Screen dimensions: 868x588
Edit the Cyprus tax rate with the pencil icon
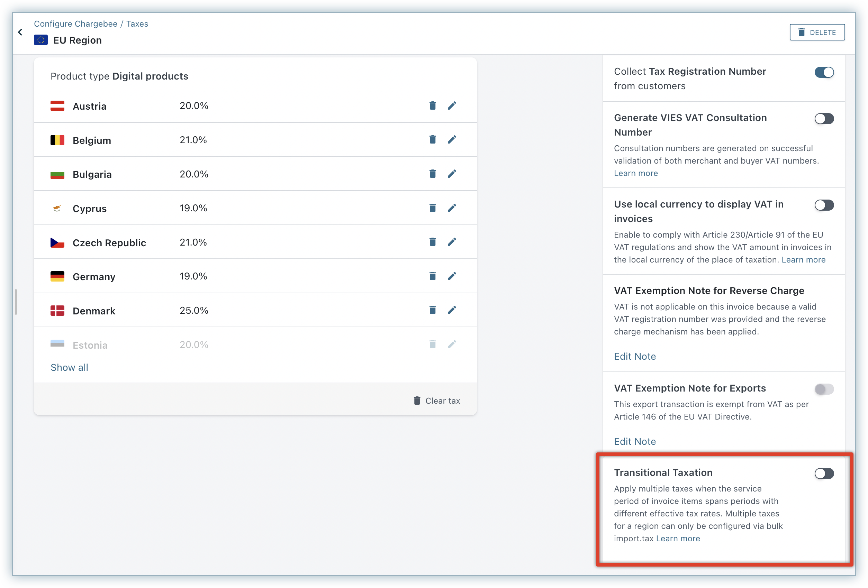tap(452, 208)
